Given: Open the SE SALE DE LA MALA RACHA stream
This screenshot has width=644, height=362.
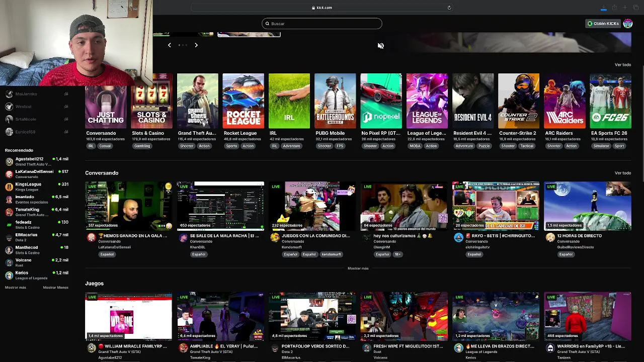Looking at the screenshot, I should pos(220,206).
